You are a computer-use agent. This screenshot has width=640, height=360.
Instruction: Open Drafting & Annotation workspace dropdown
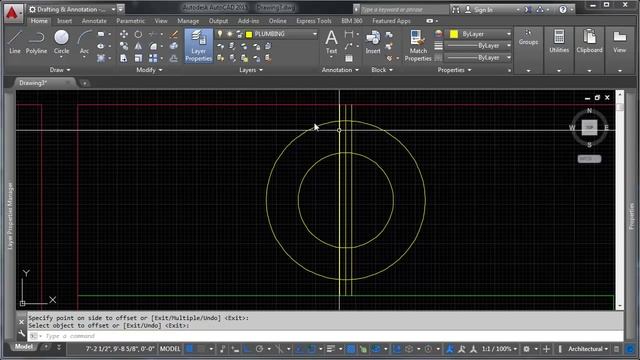tap(113, 9)
